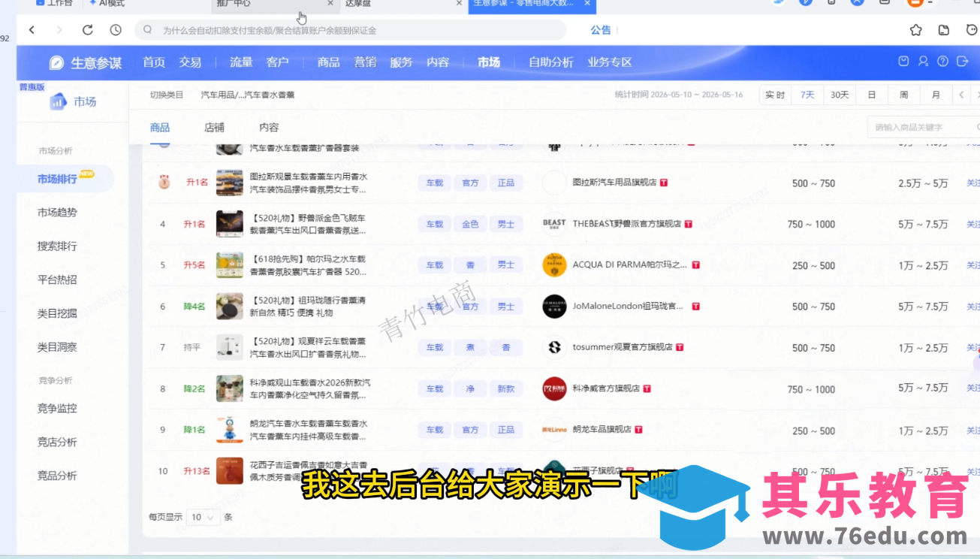This screenshot has height=559, width=980.
Task: Click the logout icon in the blue header
Action: [x=963, y=62]
